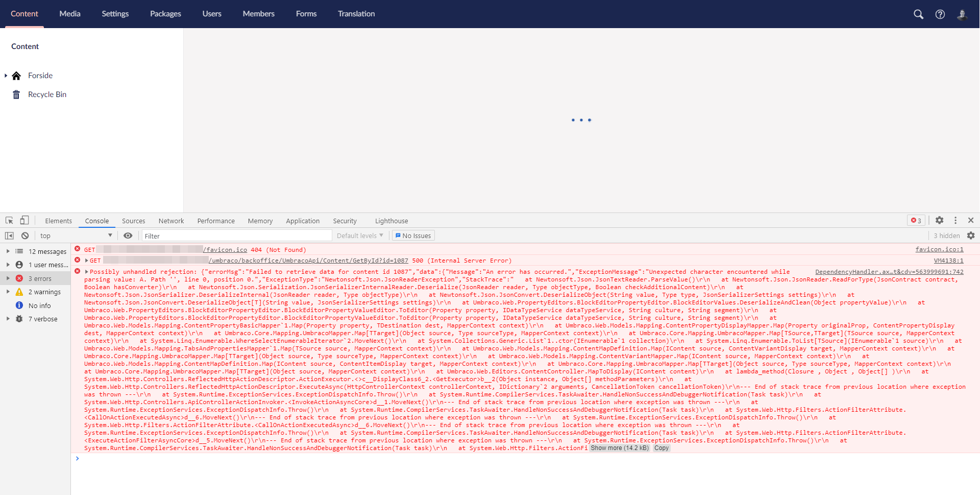Copy the error message with Copy button
Screen dimensions: 980x495
coord(661,448)
